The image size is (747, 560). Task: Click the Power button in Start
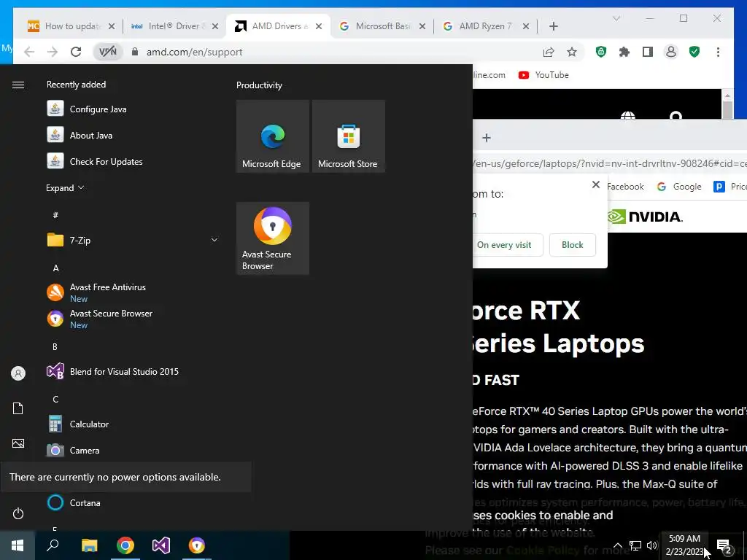(18, 513)
